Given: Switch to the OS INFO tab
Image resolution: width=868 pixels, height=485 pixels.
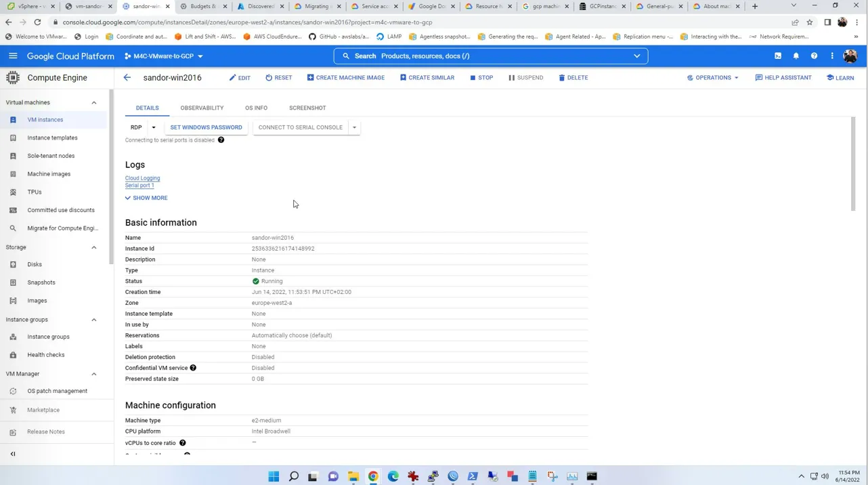Looking at the screenshot, I should tap(256, 108).
